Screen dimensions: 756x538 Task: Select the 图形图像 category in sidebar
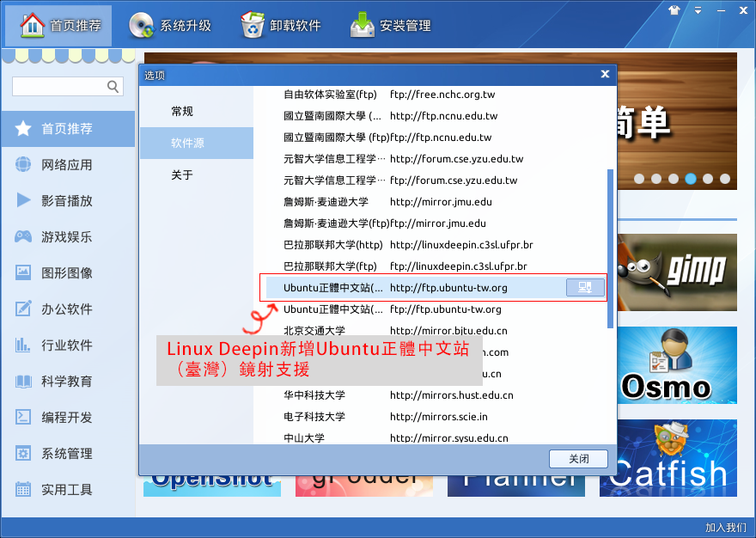tap(68, 273)
